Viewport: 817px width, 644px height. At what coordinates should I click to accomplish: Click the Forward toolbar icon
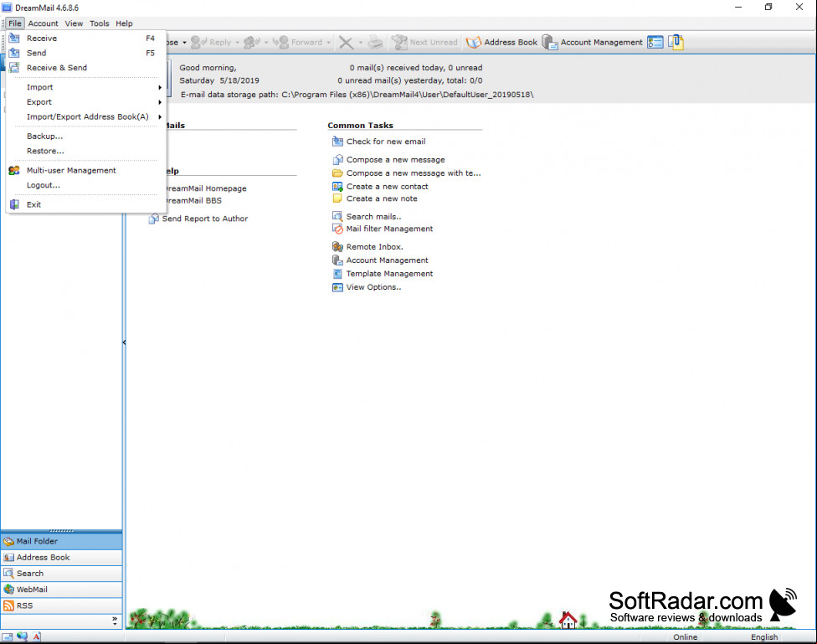(x=280, y=42)
